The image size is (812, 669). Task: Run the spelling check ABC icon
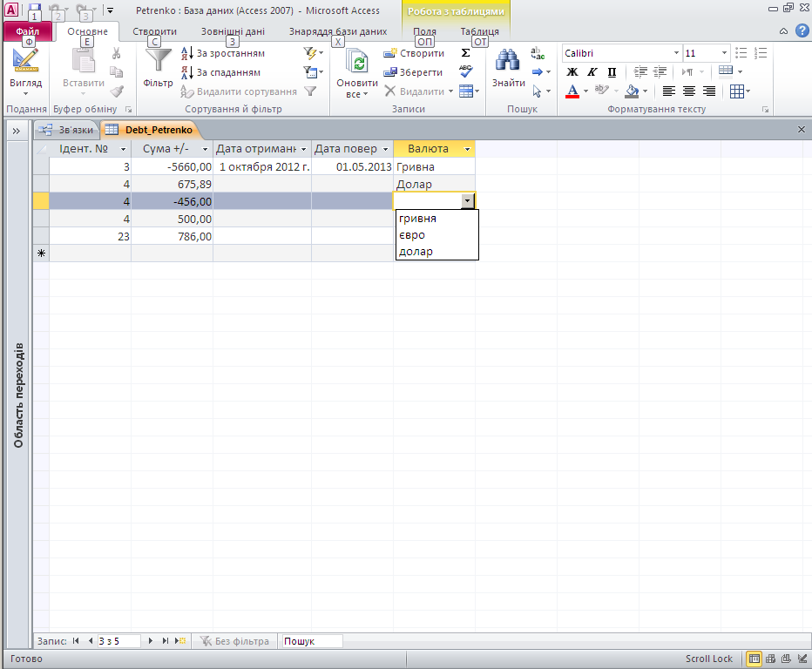point(465,71)
